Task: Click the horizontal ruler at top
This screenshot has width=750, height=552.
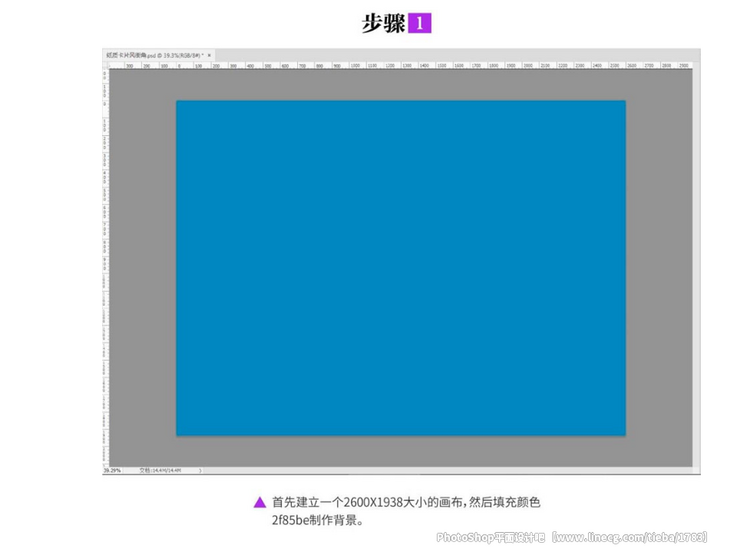Action: [x=401, y=65]
